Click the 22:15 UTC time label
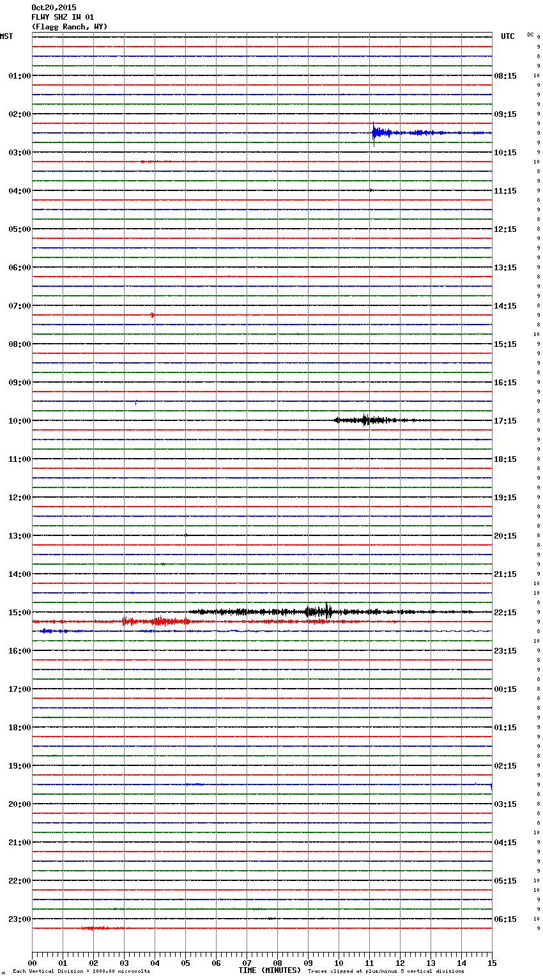The width and height of the screenshot is (543, 980). (x=505, y=613)
